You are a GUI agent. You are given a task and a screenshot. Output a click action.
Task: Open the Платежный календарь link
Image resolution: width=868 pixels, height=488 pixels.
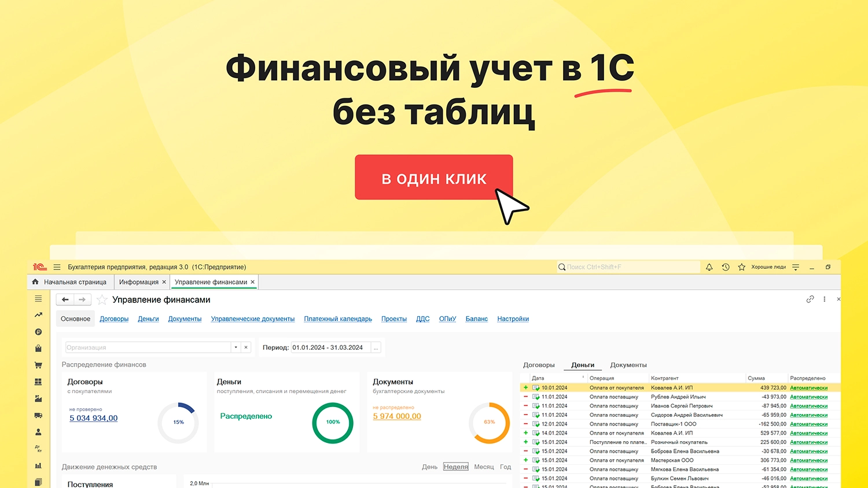click(x=338, y=319)
